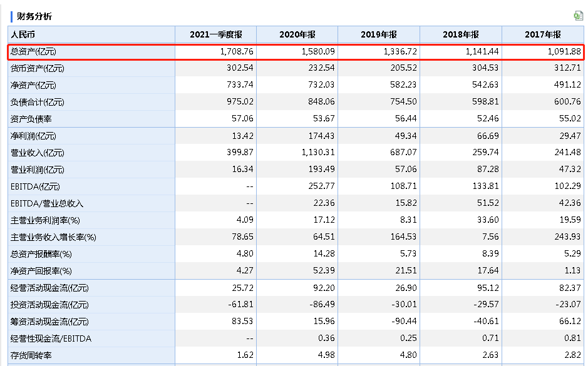Click the 货币资产(亿元) row label
The width and height of the screenshot is (588, 366).
pyautogui.click(x=37, y=68)
